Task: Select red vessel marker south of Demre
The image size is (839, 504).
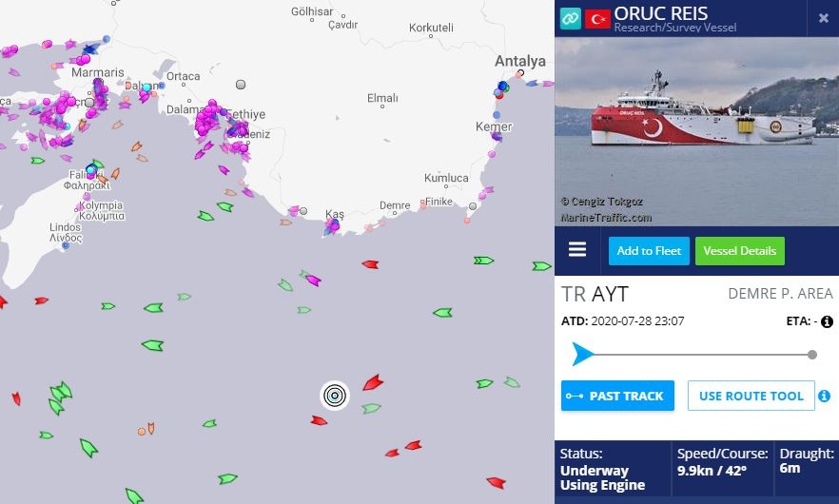Action: coord(370,264)
